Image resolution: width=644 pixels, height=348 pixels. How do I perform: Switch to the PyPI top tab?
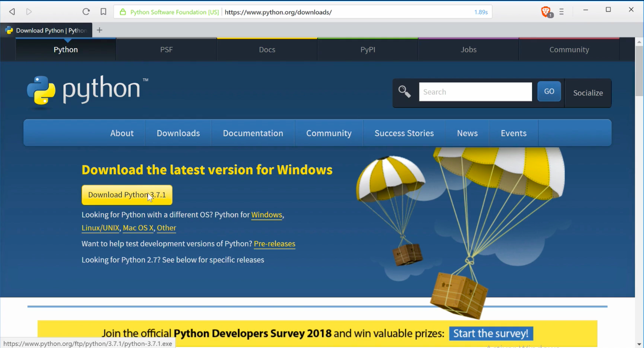tap(368, 49)
